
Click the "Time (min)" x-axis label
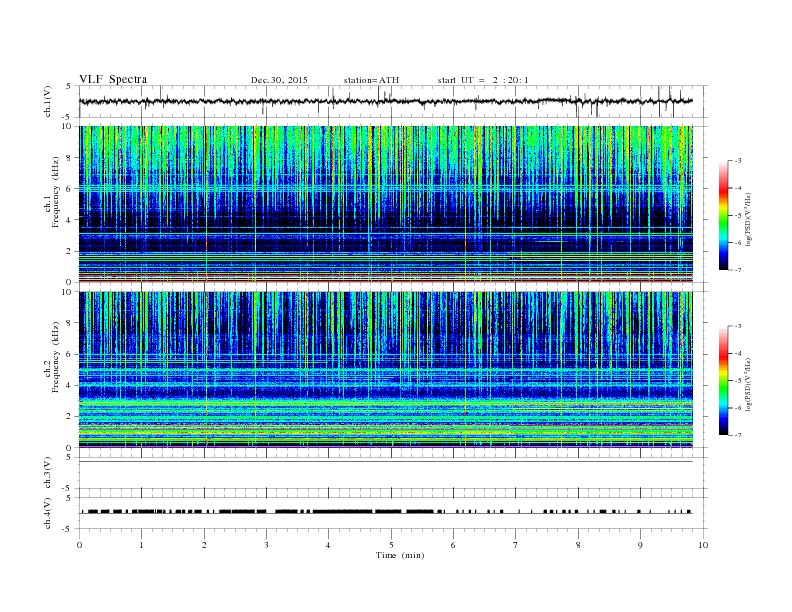click(400, 555)
